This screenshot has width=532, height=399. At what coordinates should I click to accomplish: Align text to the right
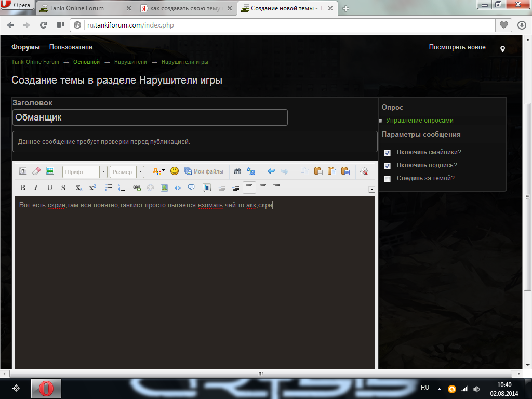click(x=276, y=188)
